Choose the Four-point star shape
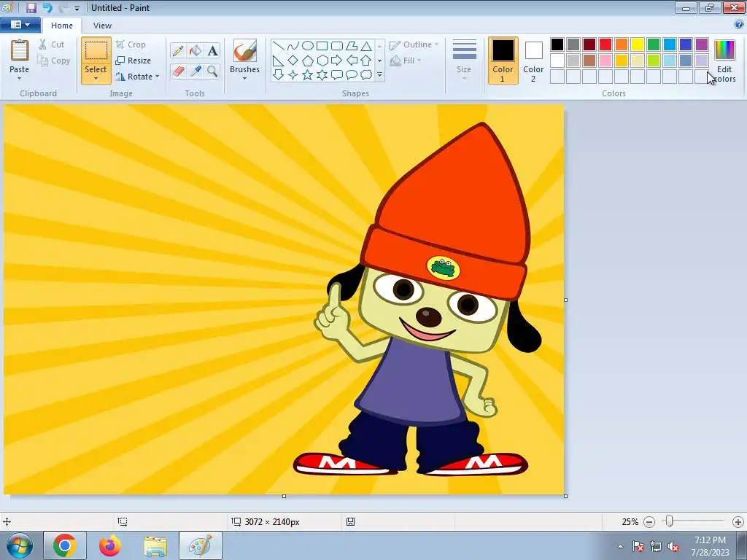747x560 pixels. (293, 75)
